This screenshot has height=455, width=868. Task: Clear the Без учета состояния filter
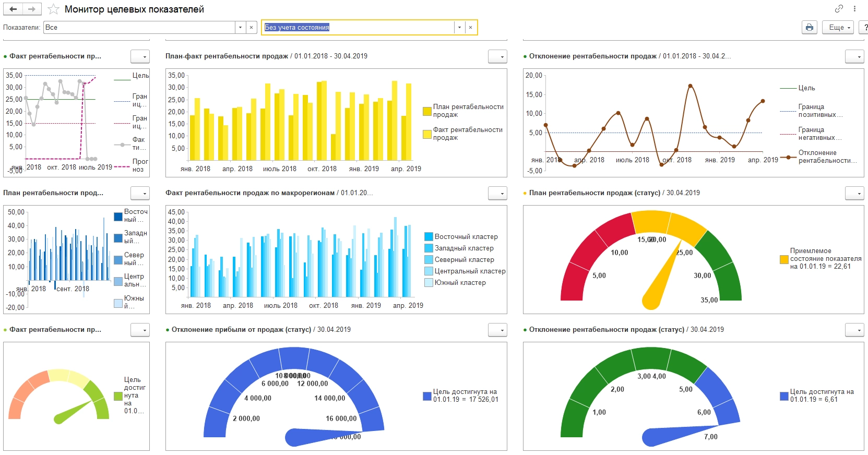tap(471, 27)
